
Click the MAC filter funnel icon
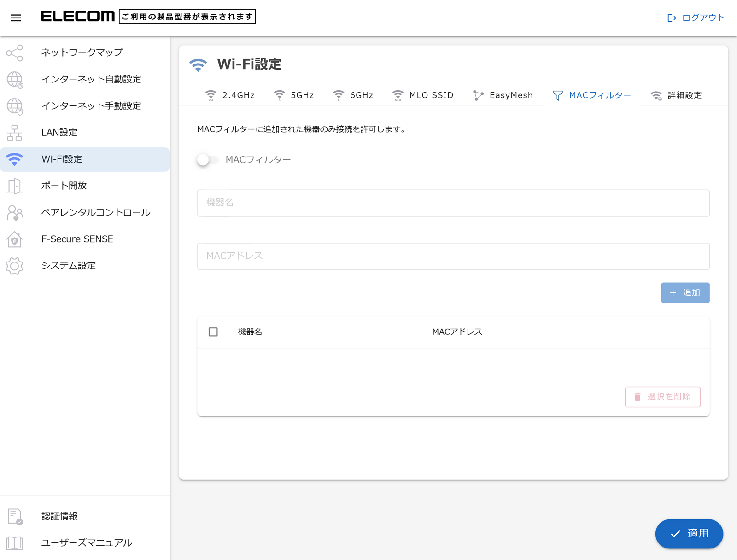click(558, 95)
